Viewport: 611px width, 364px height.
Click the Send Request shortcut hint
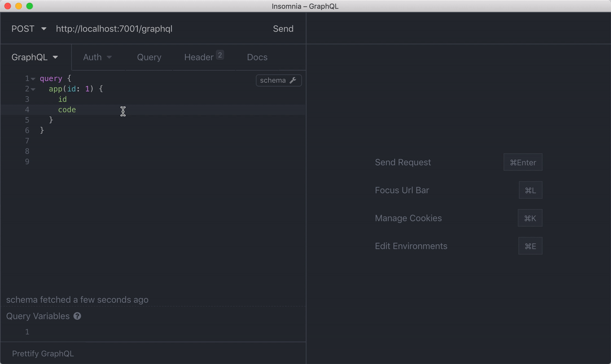pos(403,162)
